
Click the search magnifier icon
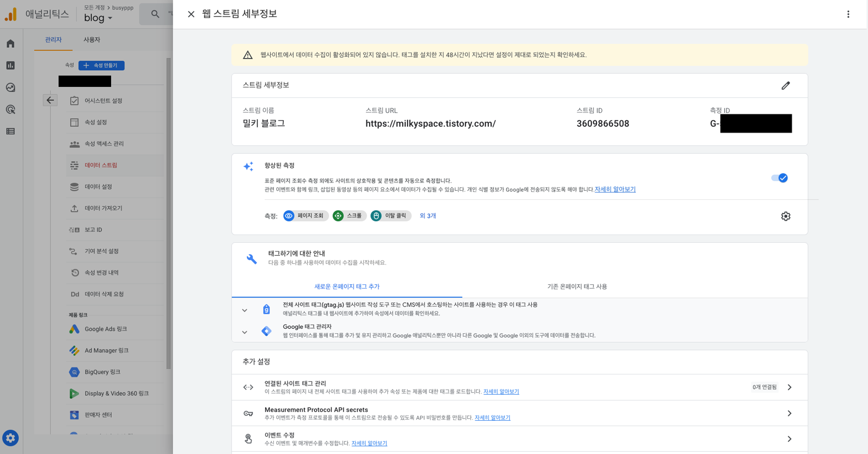[x=155, y=14]
